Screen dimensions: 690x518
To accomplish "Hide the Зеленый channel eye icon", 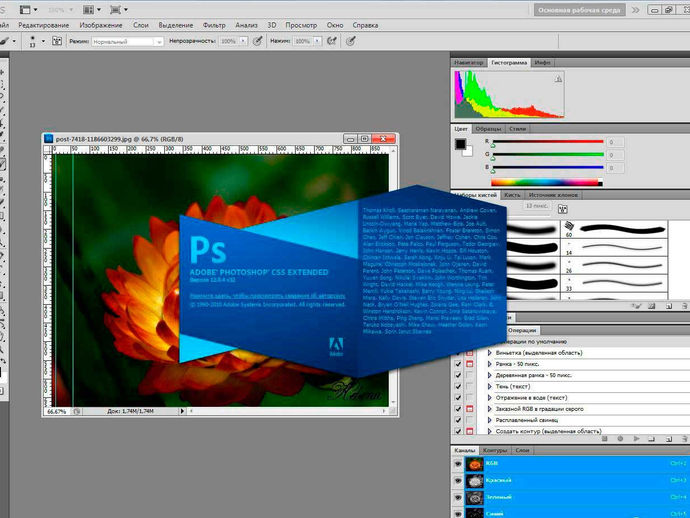I will click(458, 497).
